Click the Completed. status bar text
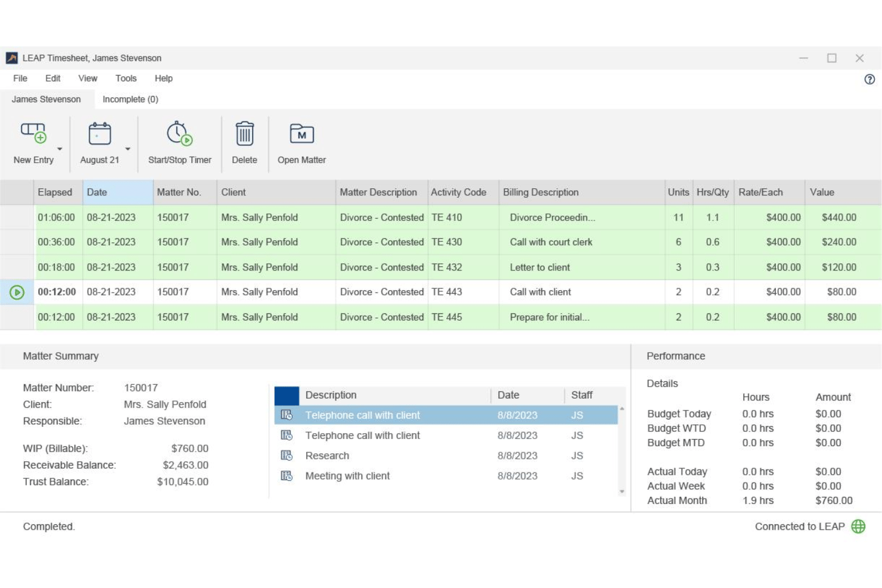The width and height of the screenshot is (882, 588). 49,527
